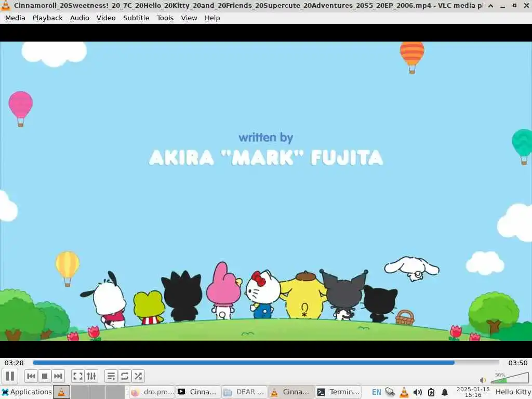Switch to DEAR folder taskbar window

[245, 392]
